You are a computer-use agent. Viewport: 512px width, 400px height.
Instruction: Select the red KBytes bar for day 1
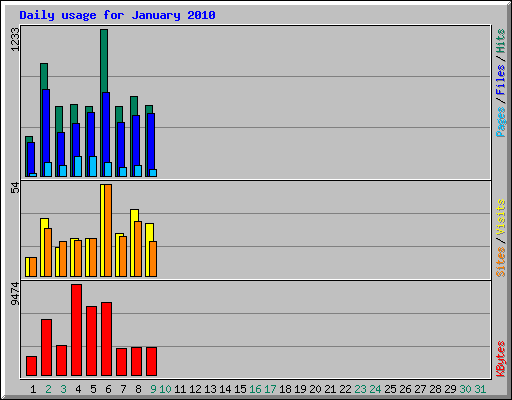tap(31, 366)
